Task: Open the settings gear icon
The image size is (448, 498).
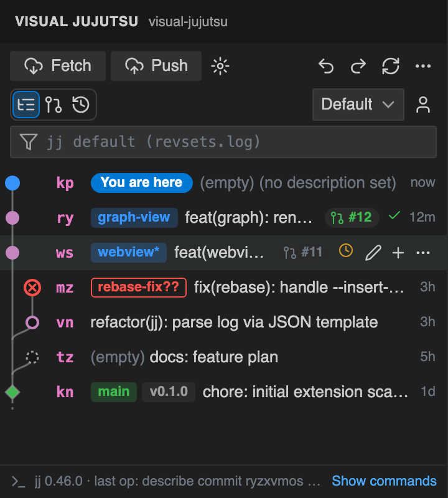Action: 220,66
